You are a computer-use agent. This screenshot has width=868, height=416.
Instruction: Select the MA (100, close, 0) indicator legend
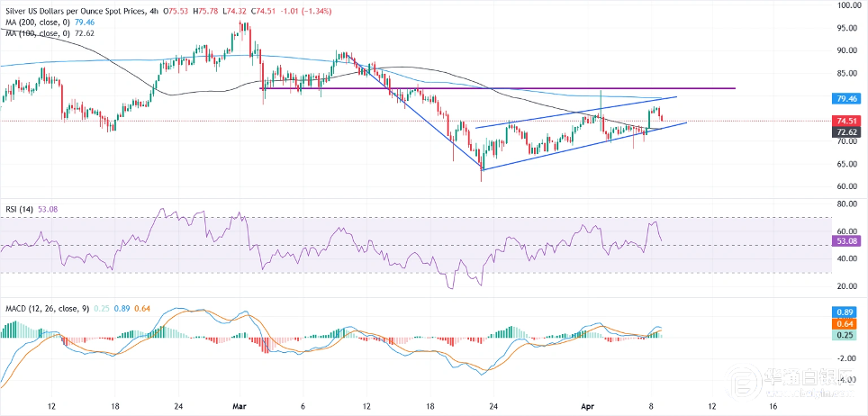pyautogui.click(x=38, y=33)
